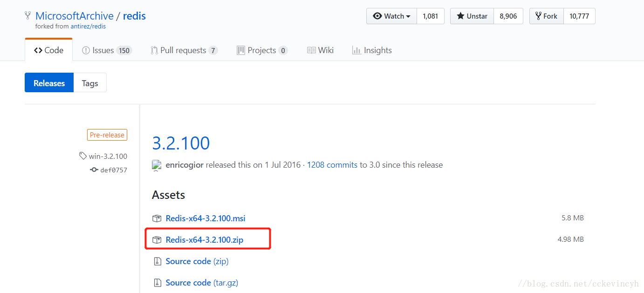644x293 pixels.
Task: Click the 7 pull requests counter badge
Action: point(213,51)
